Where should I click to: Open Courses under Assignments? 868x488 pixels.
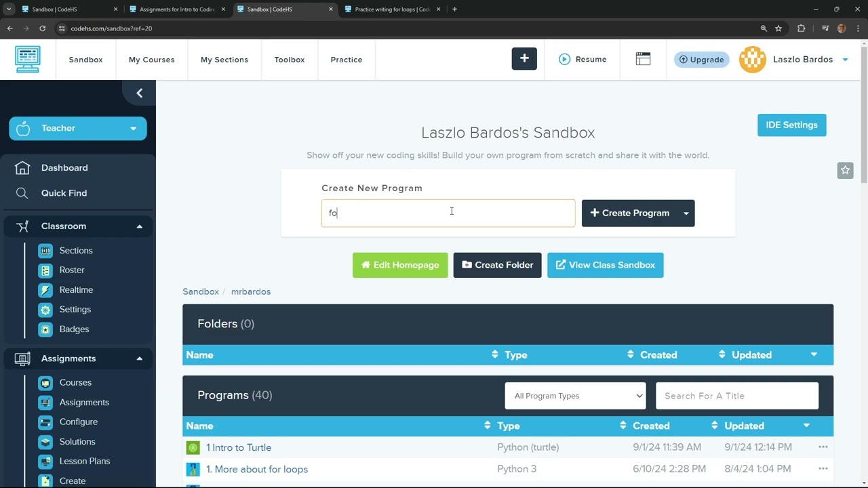click(75, 382)
